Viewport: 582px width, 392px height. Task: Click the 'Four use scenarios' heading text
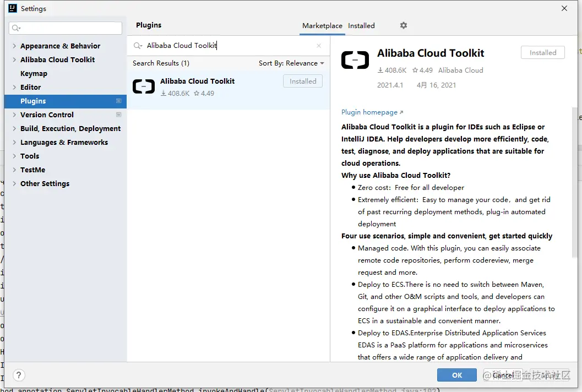coord(447,236)
